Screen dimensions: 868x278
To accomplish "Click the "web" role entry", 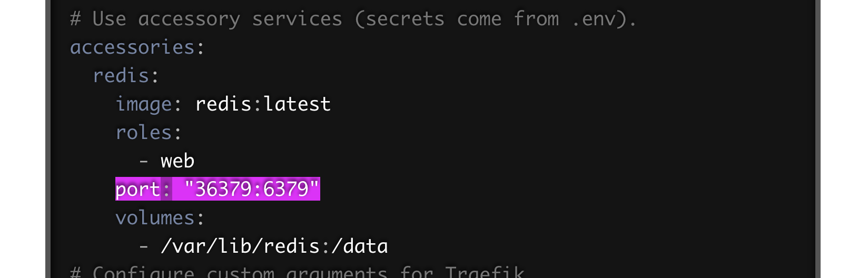I will tap(177, 161).
